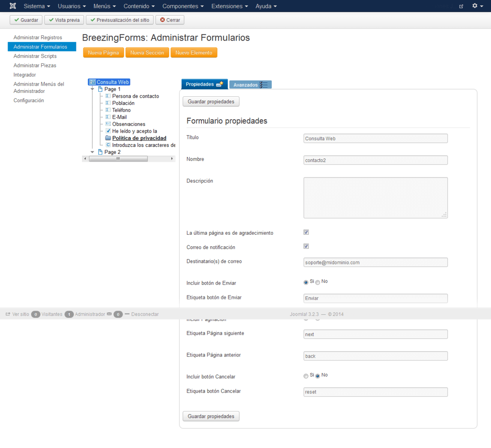The height and width of the screenshot is (448, 491).
Task: Click the captcha element icon in tree
Action: pos(108,145)
